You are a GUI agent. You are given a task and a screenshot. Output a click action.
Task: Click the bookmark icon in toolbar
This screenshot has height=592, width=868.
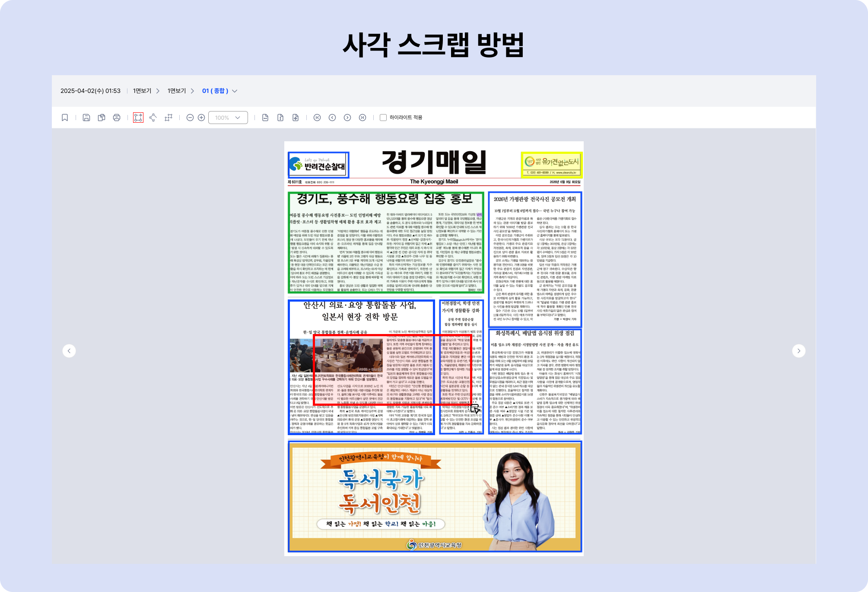65,118
